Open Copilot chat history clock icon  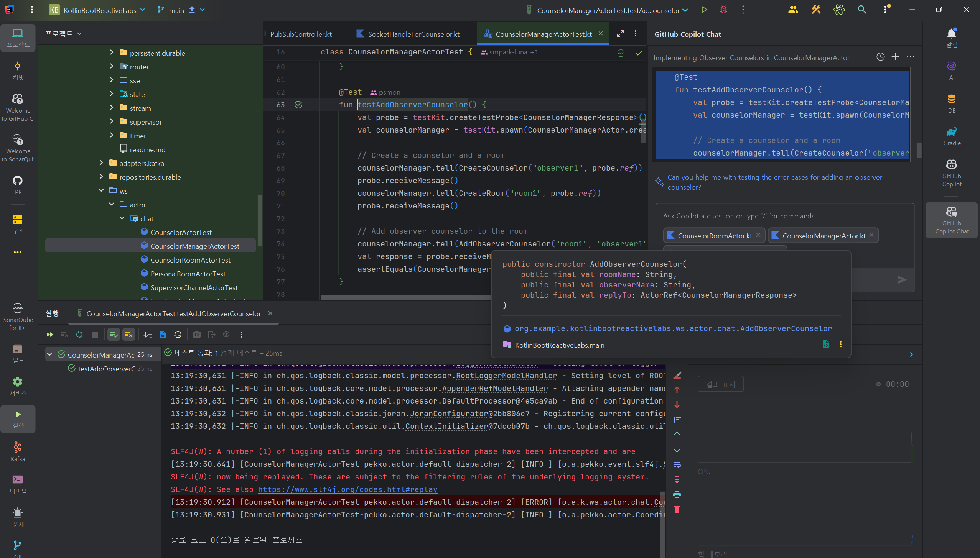(880, 57)
